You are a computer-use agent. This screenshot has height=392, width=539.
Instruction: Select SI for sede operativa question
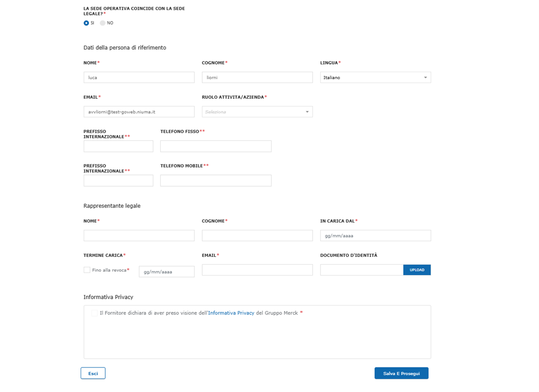87,23
